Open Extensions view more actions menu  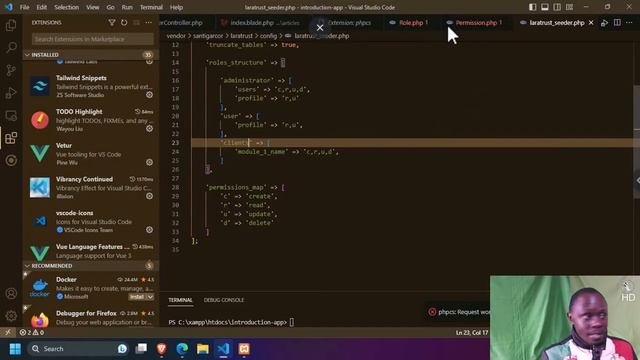coord(149,23)
